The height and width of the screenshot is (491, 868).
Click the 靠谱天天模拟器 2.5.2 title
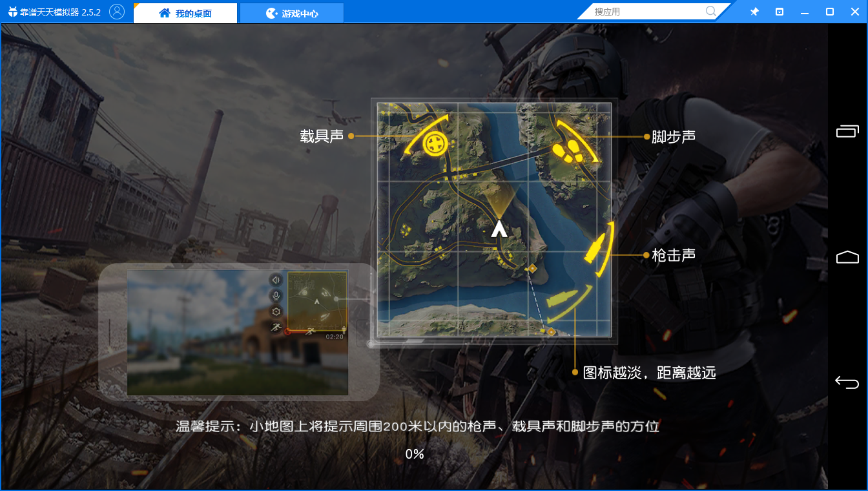pos(60,12)
